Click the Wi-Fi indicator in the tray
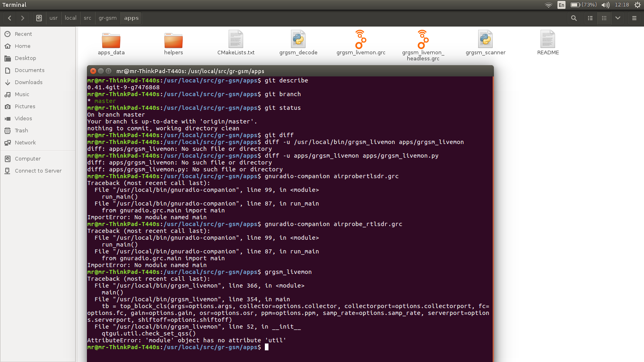Viewport: 644px width, 362px height. (548, 5)
